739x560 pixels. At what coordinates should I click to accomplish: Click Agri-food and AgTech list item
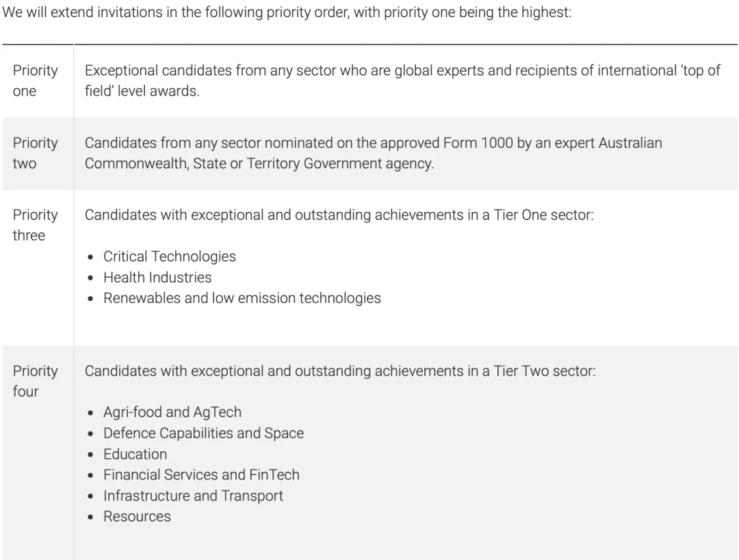[172, 412]
